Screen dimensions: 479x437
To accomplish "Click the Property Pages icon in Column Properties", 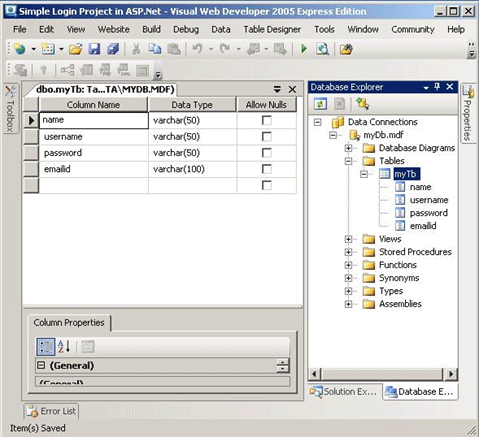I will [88, 347].
